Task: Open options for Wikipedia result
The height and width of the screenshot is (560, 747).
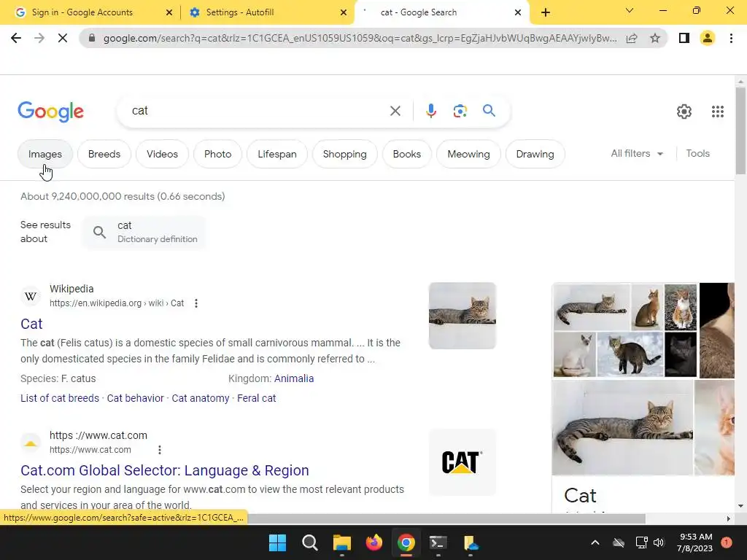Action: click(196, 303)
